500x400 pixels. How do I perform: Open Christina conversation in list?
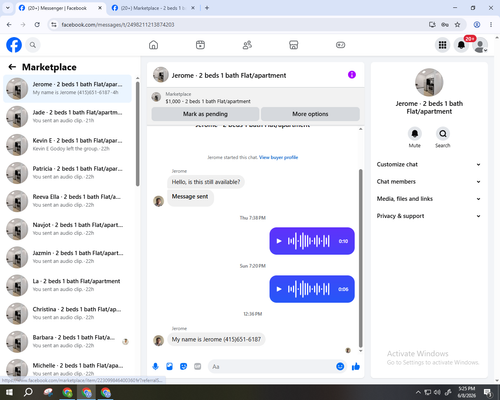(68, 313)
